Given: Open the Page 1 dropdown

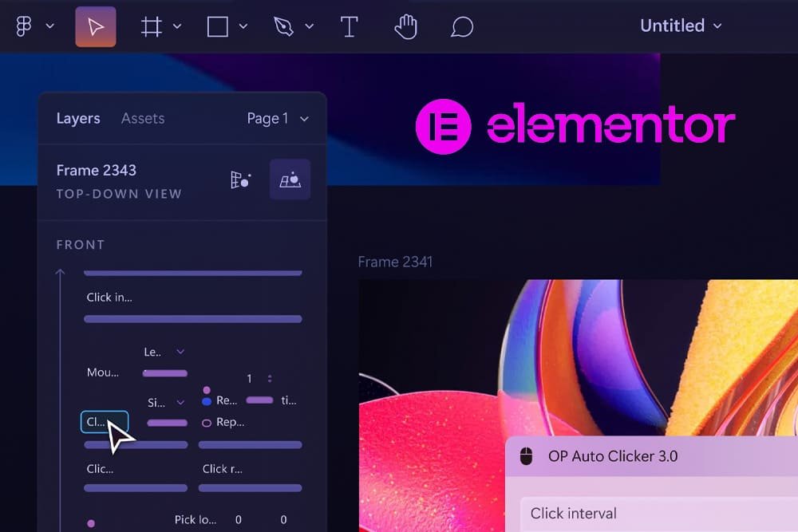Looking at the screenshot, I should (277, 118).
